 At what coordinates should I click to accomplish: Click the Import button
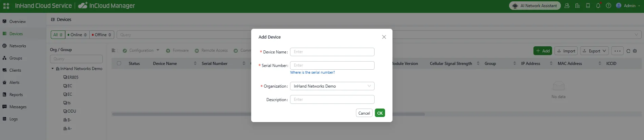566,51
